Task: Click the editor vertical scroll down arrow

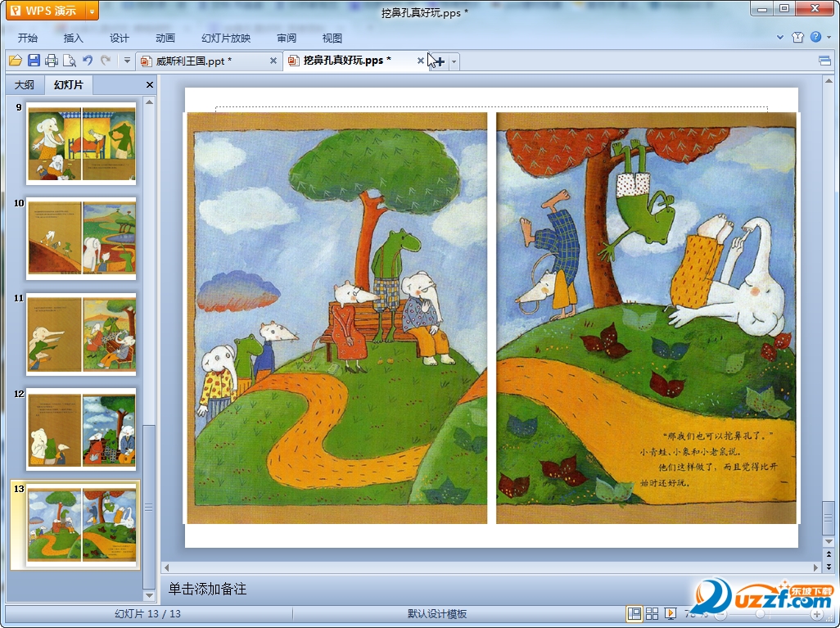Action: [x=829, y=543]
